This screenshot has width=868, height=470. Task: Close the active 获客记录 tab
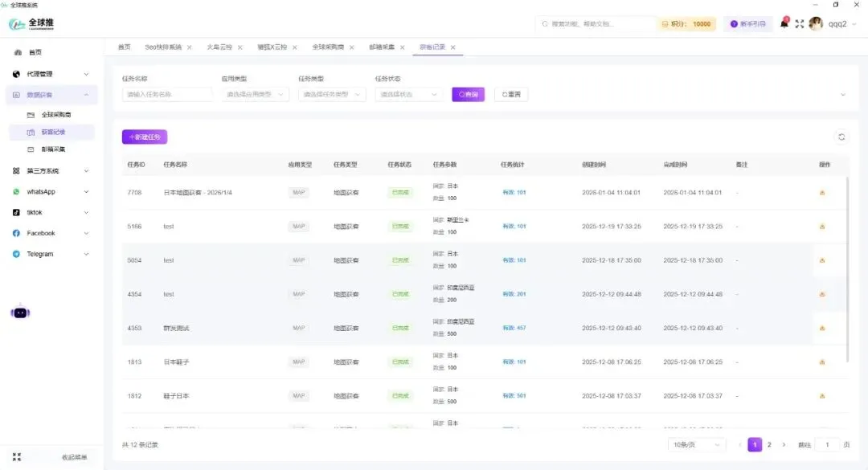point(452,47)
